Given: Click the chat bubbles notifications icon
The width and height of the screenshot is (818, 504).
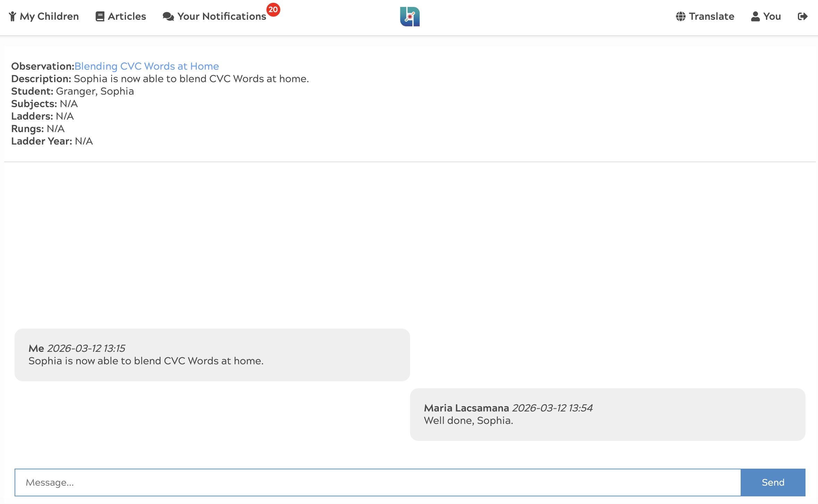Looking at the screenshot, I should point(168,16).
